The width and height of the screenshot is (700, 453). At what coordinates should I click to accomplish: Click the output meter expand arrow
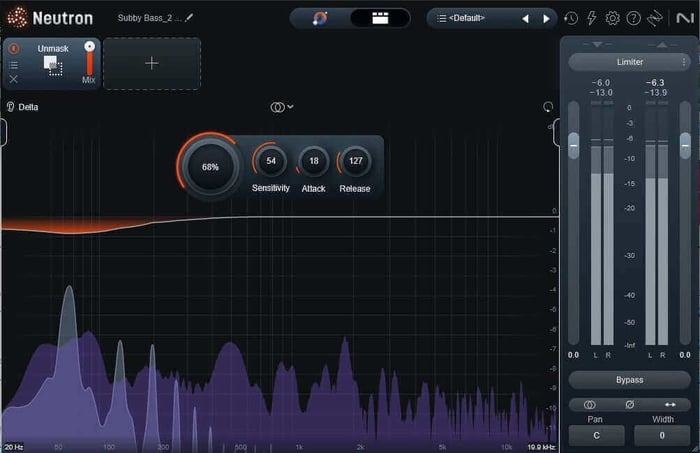pyautogui.click(x=662, y=45)
